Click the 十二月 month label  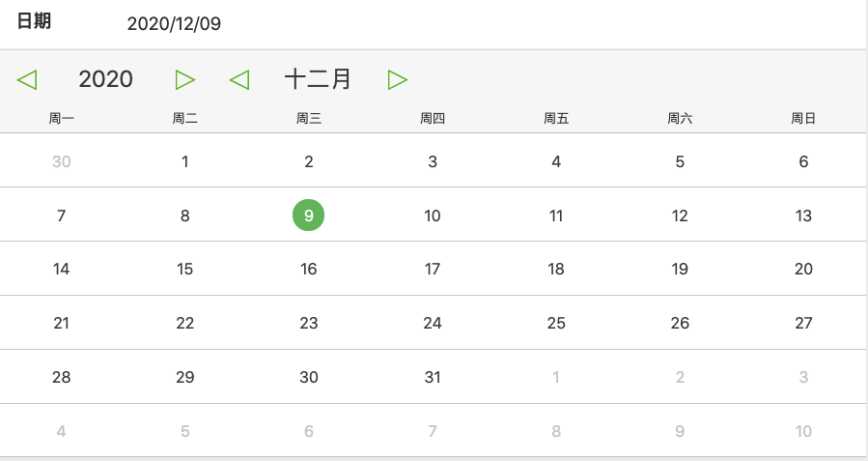click(318, 79)
